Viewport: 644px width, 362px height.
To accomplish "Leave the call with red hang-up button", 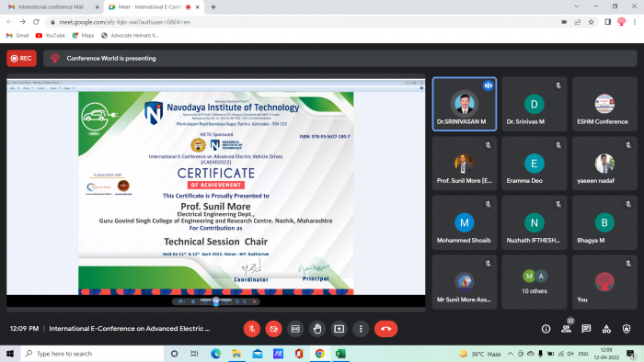I will coord(385,329).
